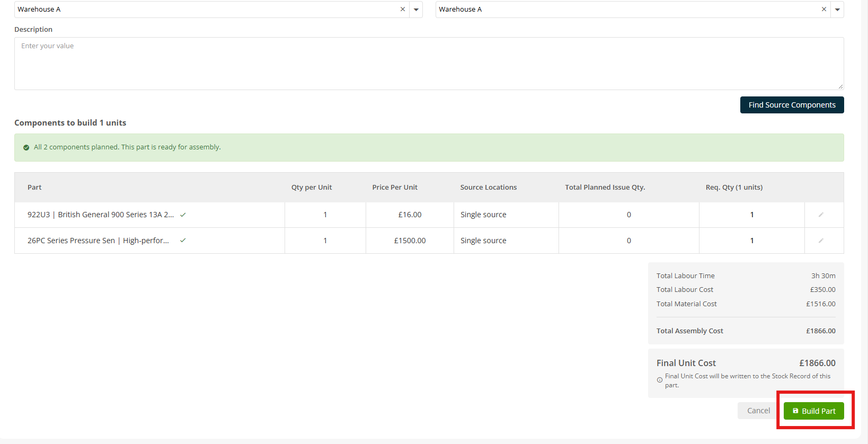Click the Components to build 1 units heading
868x444 pixels.
point(70,122)
